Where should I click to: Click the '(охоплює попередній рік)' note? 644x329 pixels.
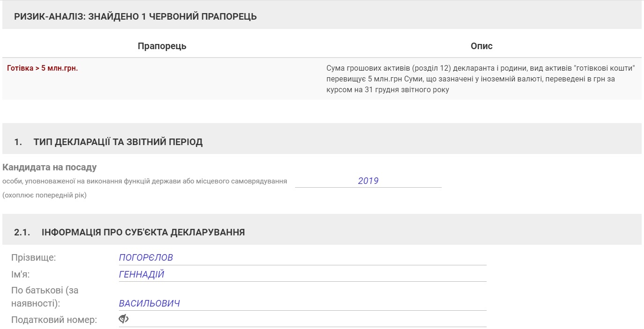pyautogui.click(x=44, y=195)
